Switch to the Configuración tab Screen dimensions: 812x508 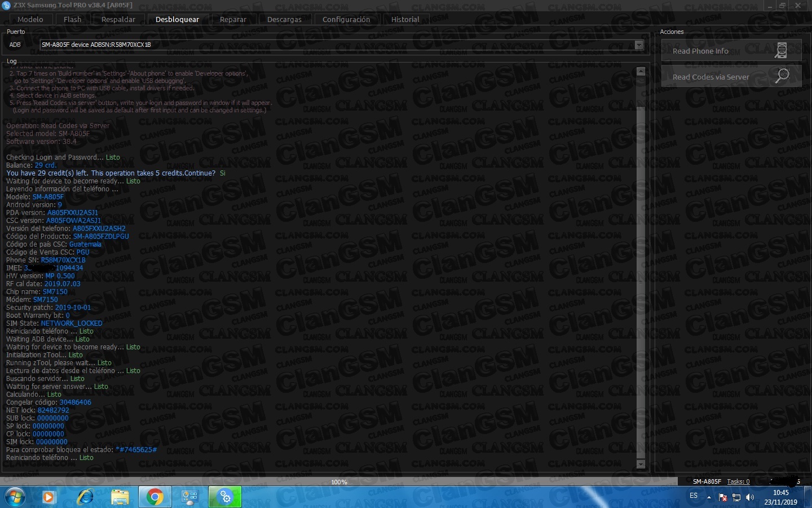(346, 19)
